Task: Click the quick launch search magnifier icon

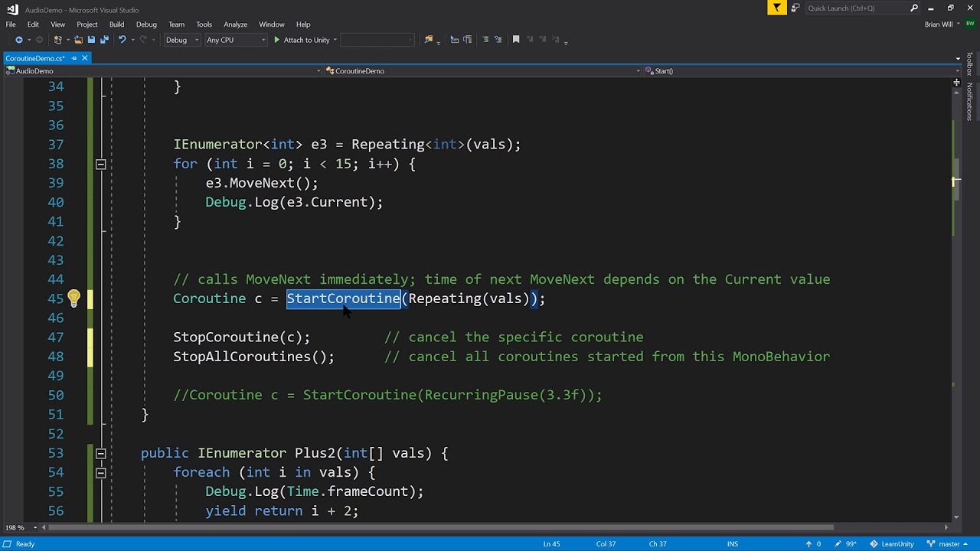Action: [x=914, y=8]
